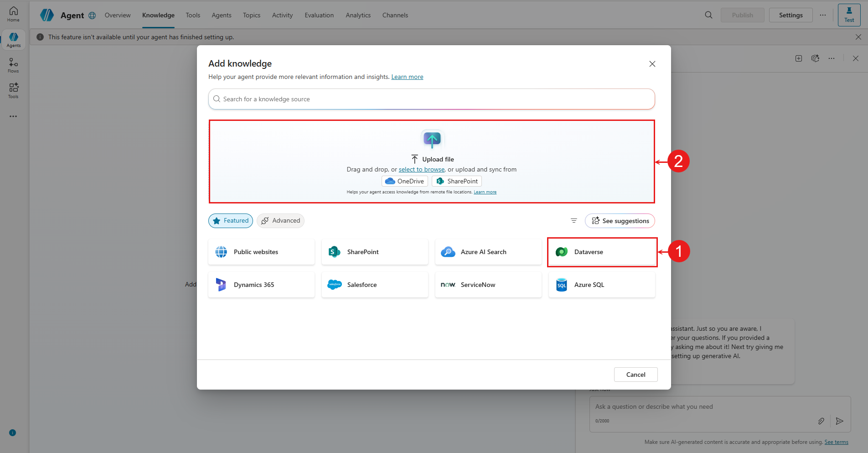Toggle the Advanced filter chip

pyautogui.click(x=280, y=221)
